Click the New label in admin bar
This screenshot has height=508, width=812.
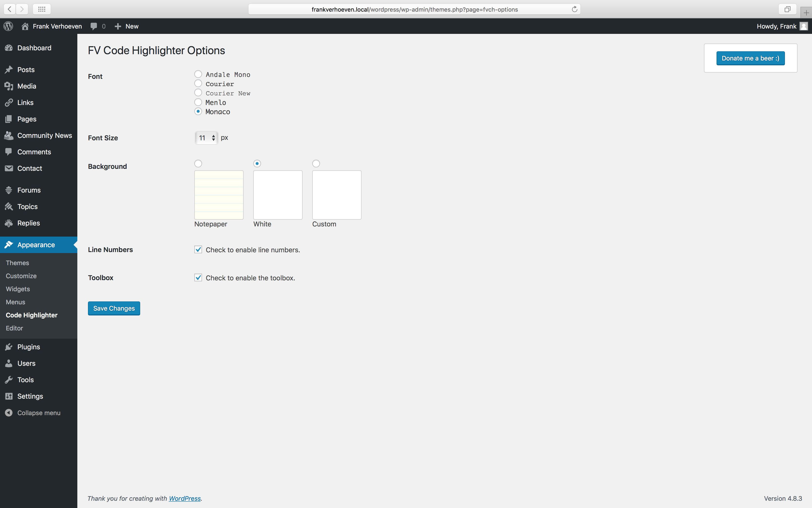click(132, 26)
